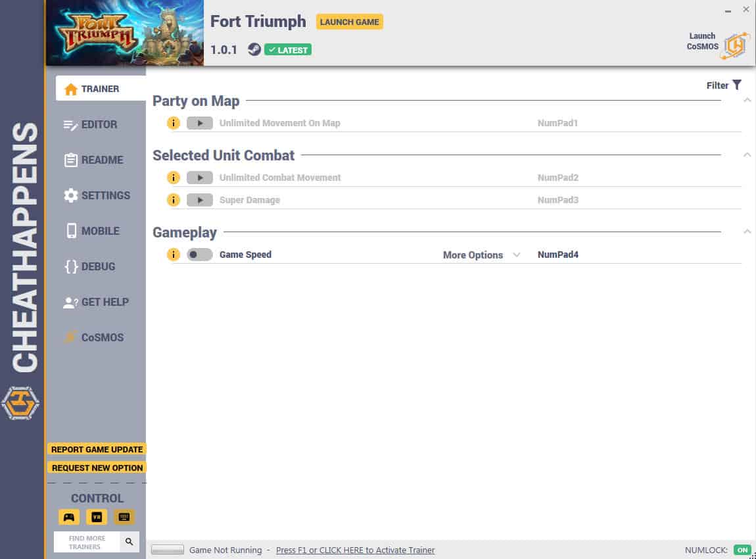Click the activate trainer link
Viewport: 756px width, 559px height.
(356, 550)
